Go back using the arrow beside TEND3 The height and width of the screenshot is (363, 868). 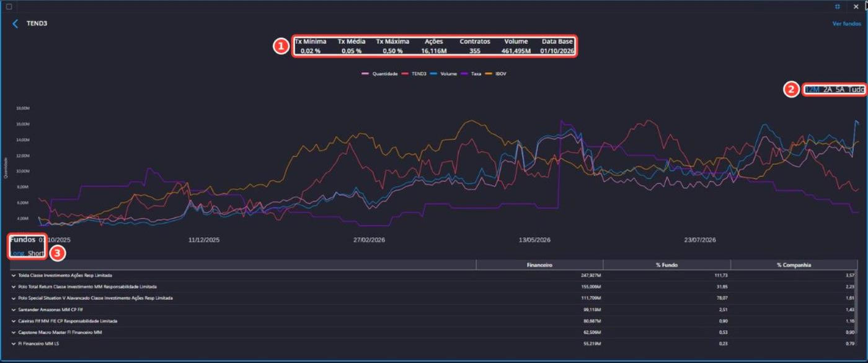[15, 24]
